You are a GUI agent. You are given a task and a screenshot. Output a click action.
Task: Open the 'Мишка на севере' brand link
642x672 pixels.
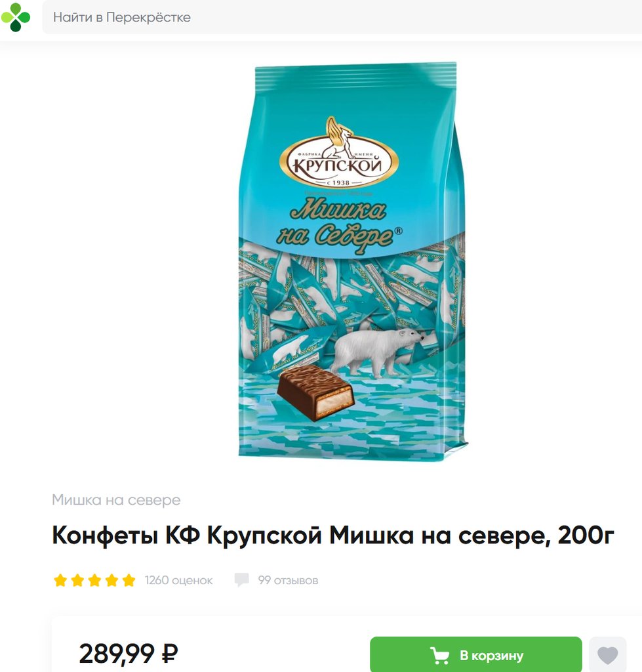[x=116, y=499]
